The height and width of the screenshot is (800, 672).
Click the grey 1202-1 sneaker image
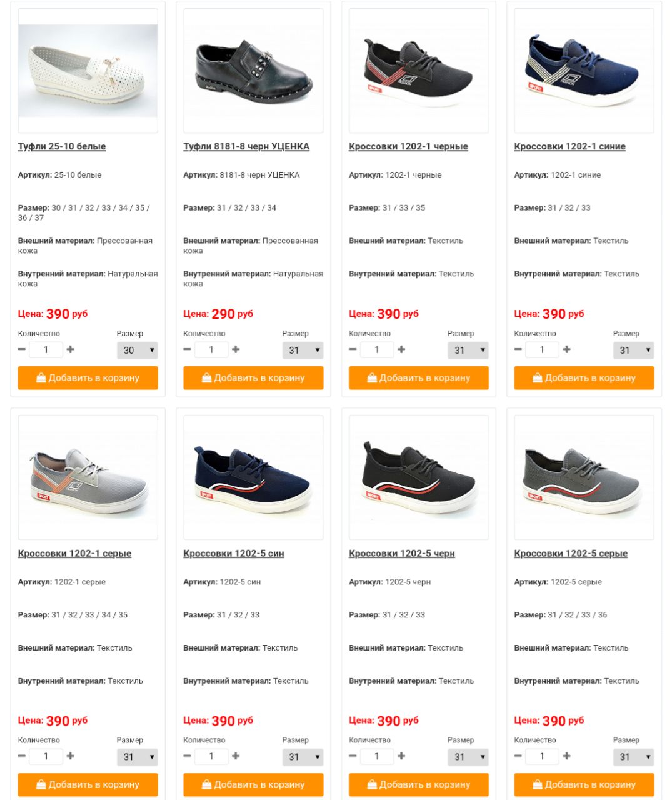(x=88, y=477)
